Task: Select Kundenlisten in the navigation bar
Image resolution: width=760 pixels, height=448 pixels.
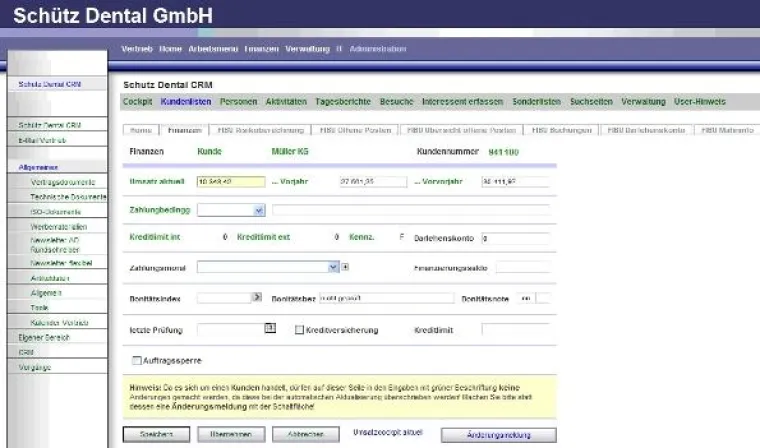Action: pos(186,102)
